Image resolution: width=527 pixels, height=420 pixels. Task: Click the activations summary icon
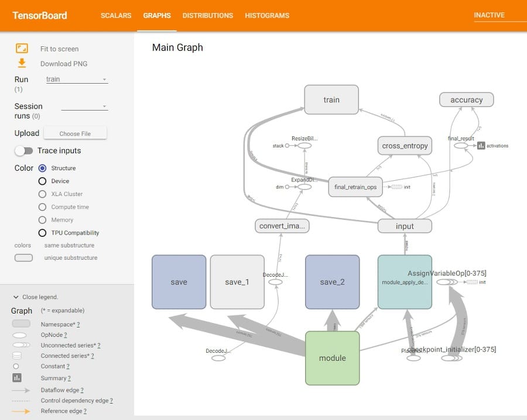(x=481, y=146)
